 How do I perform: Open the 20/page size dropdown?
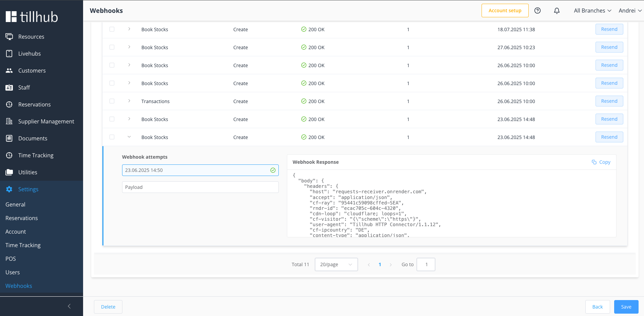[x=336, y=264]
